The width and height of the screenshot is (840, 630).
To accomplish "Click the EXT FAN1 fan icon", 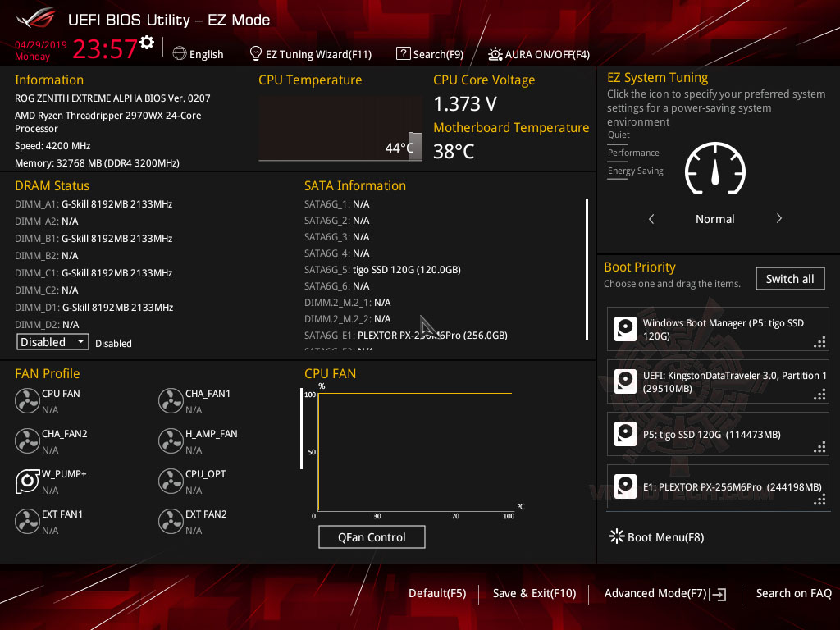I will [27, 521].
